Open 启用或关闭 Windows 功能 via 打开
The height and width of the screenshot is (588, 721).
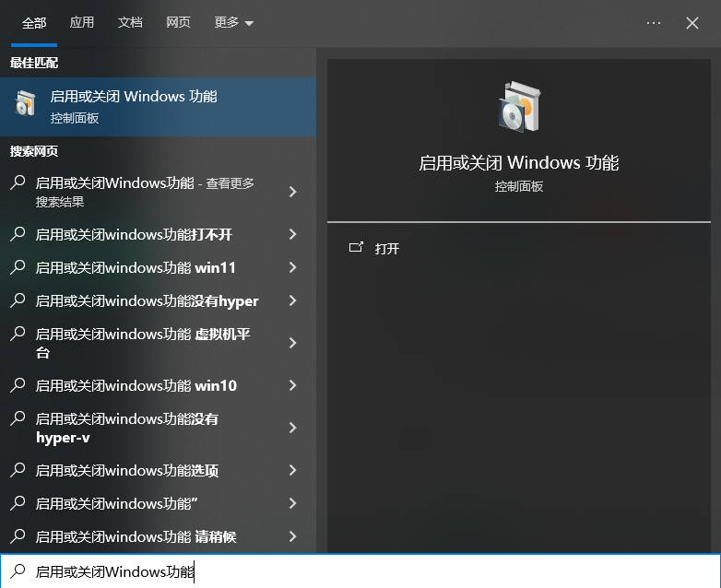click(x=387, y=249)
